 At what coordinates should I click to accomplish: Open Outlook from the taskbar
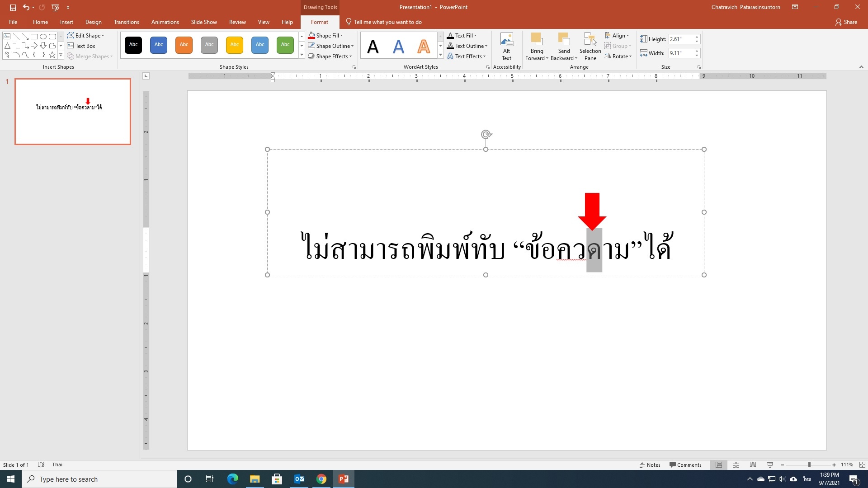tap(299, 479)
